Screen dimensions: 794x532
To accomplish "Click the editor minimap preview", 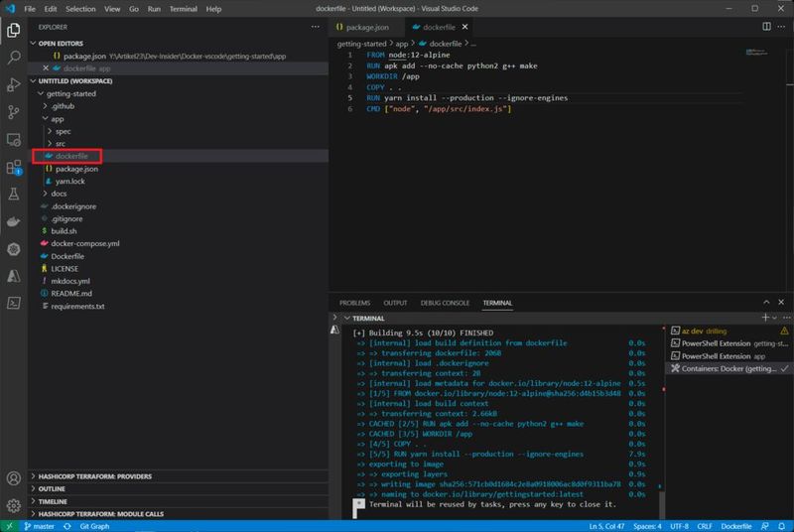I will [x=756, y=53].
